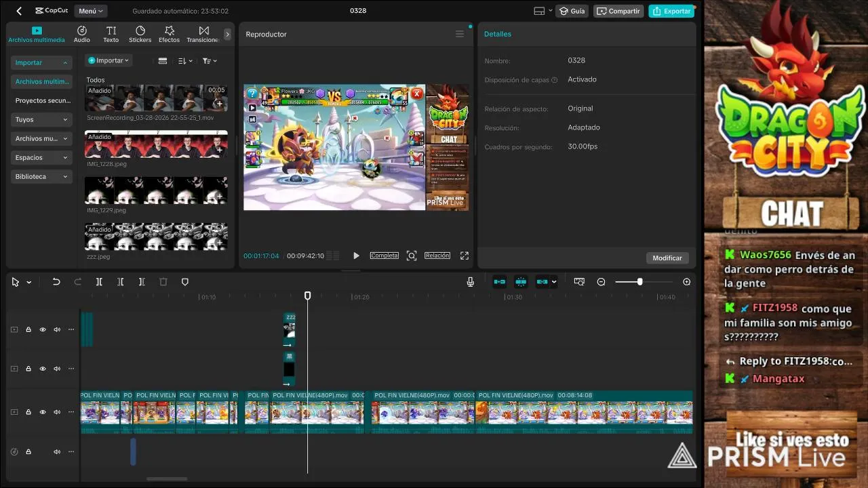Mute the audio track speaker

[x=57, y=451]
